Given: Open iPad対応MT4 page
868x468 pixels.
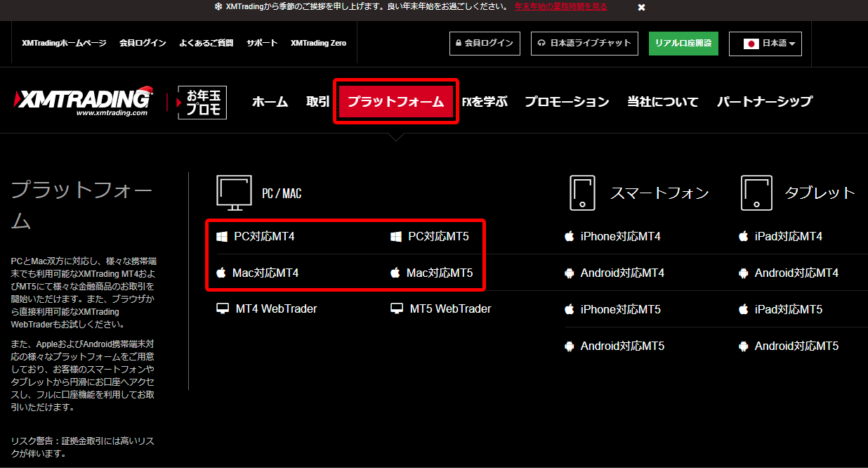Looking at the screenshot, I should tap(788, 236).
